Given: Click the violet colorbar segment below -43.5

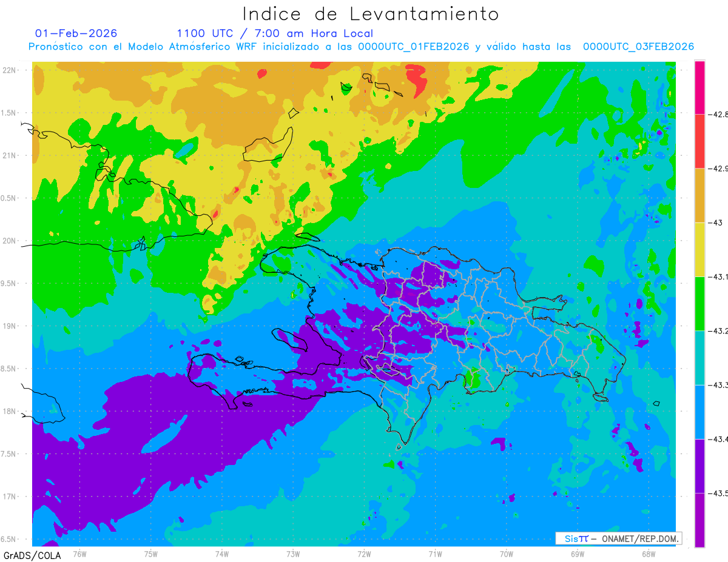Looking at the screenshot, I should (x=699, y=520).
